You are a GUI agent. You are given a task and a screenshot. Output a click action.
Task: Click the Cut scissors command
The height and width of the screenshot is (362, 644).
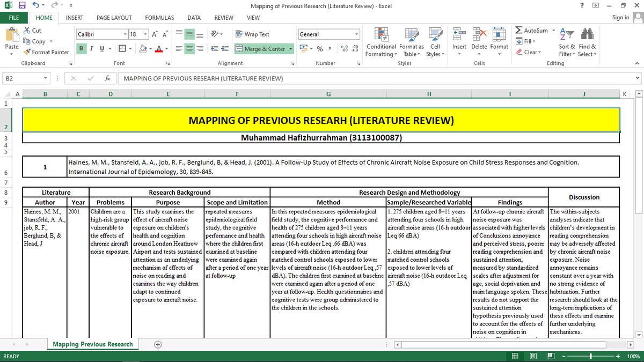click(33, 31)
